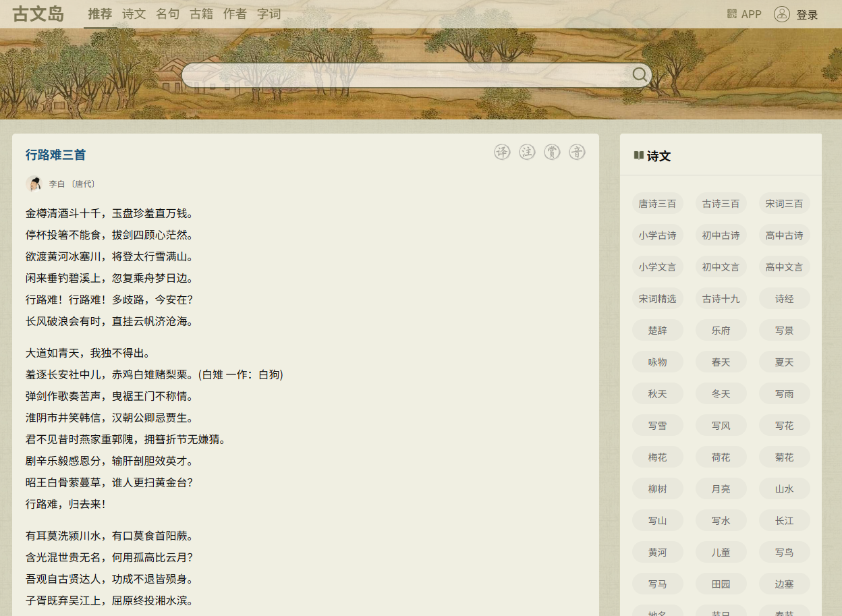Screen dimensions: 842x616
Task: Click the 登录 login link
Action: click(807, 15)
